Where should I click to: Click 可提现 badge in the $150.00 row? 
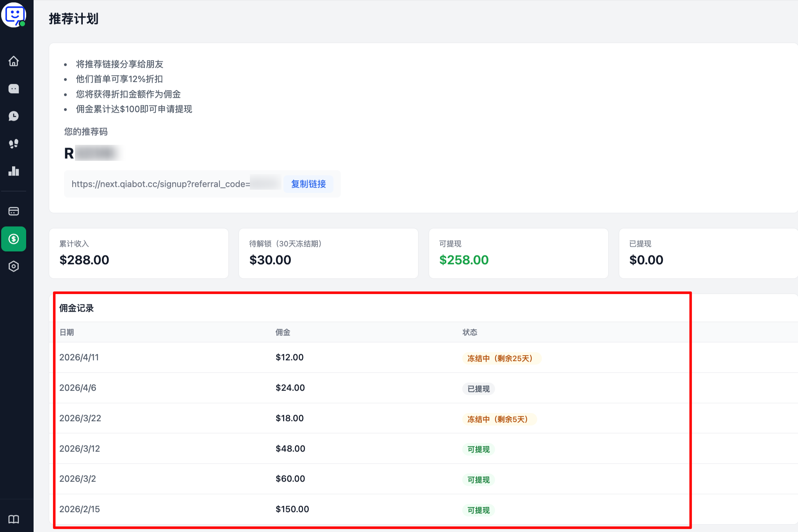[x=479, y=510]
